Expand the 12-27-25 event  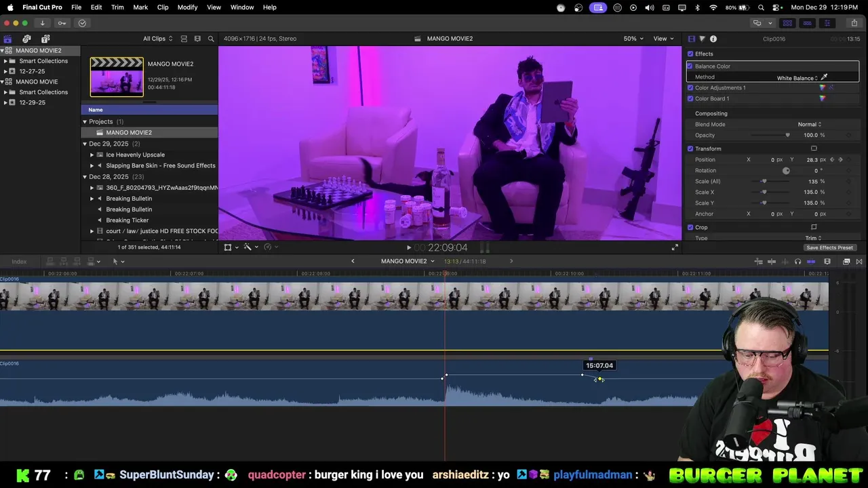point(5,71)
